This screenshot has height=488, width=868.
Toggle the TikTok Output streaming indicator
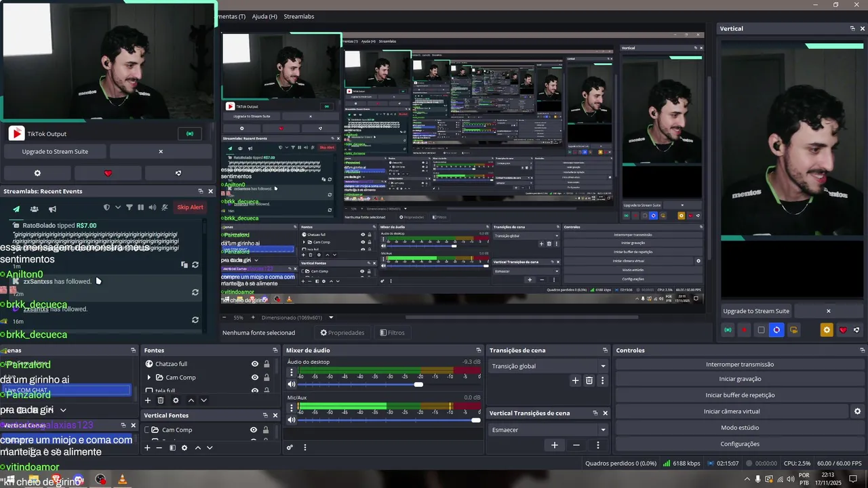(190, 134)
